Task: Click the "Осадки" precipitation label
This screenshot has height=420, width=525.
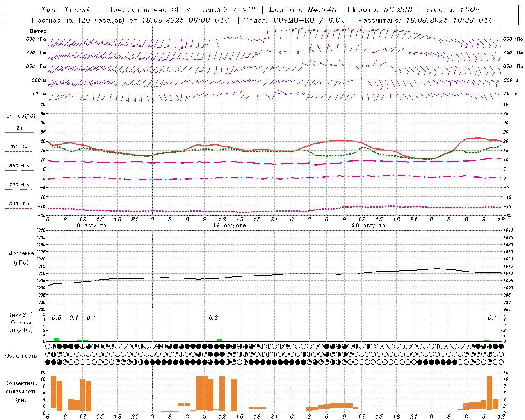Action: 21,322
